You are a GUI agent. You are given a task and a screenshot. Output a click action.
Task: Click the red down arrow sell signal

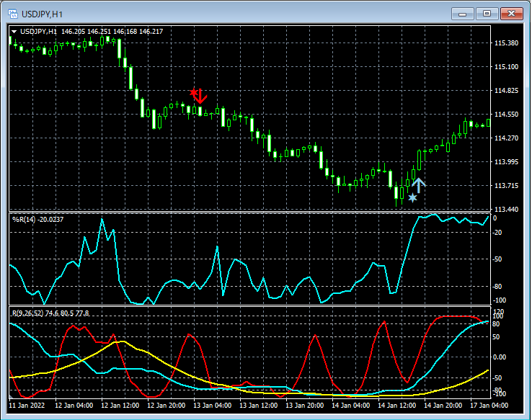pyautogui.click(x=201, y=96)
